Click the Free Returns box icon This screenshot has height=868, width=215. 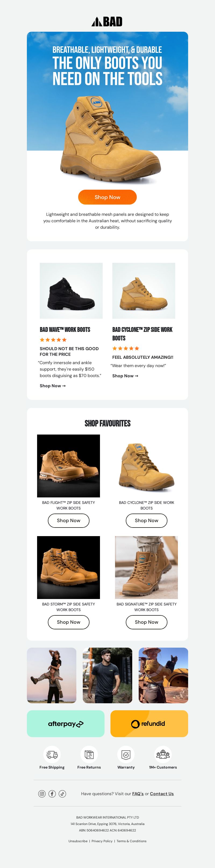(x=89, y=754)
